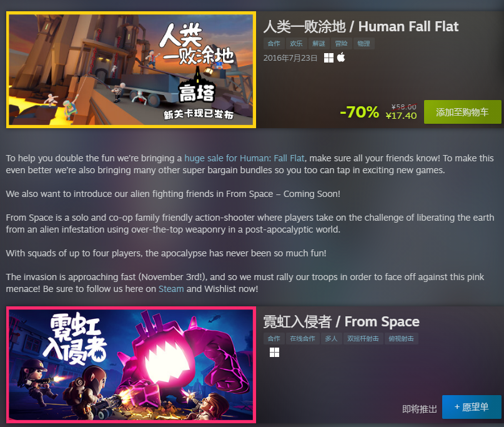Select the 解谜 tag

319,43
